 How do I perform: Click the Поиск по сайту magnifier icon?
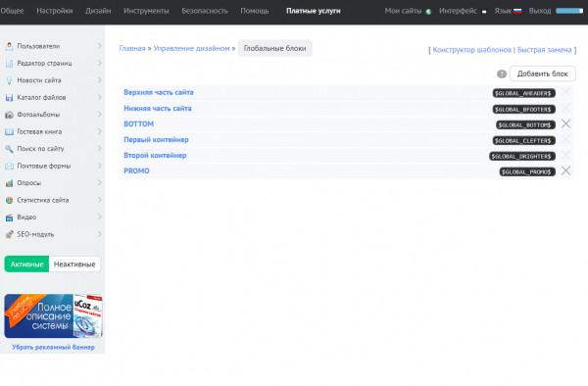tap(10, 149)
